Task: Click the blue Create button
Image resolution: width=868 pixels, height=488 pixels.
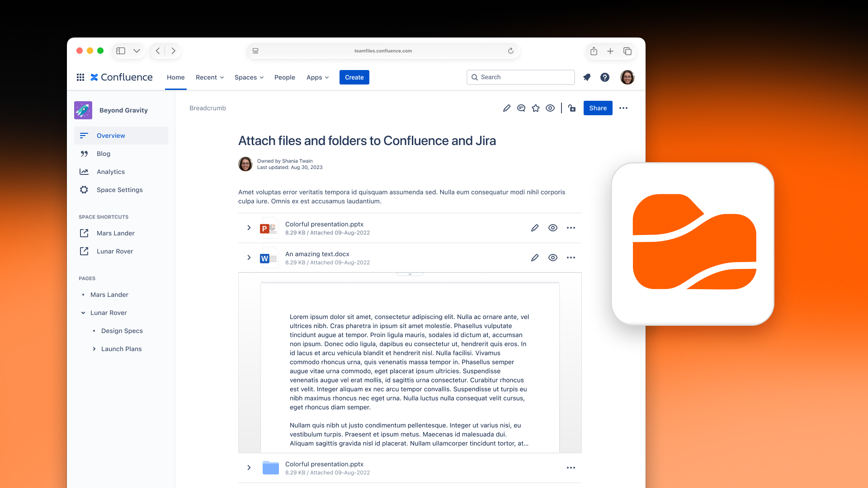Action: click(x=354, y=77)
